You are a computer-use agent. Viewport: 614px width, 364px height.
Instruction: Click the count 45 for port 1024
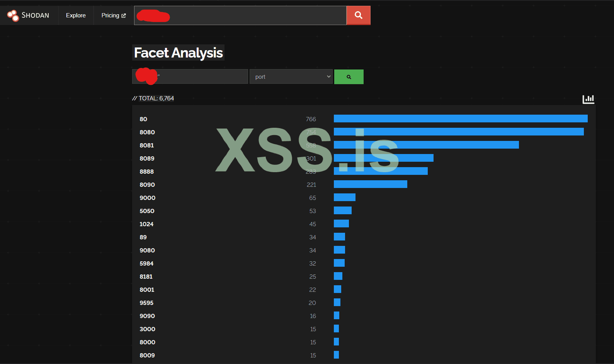tap(313, 224)
